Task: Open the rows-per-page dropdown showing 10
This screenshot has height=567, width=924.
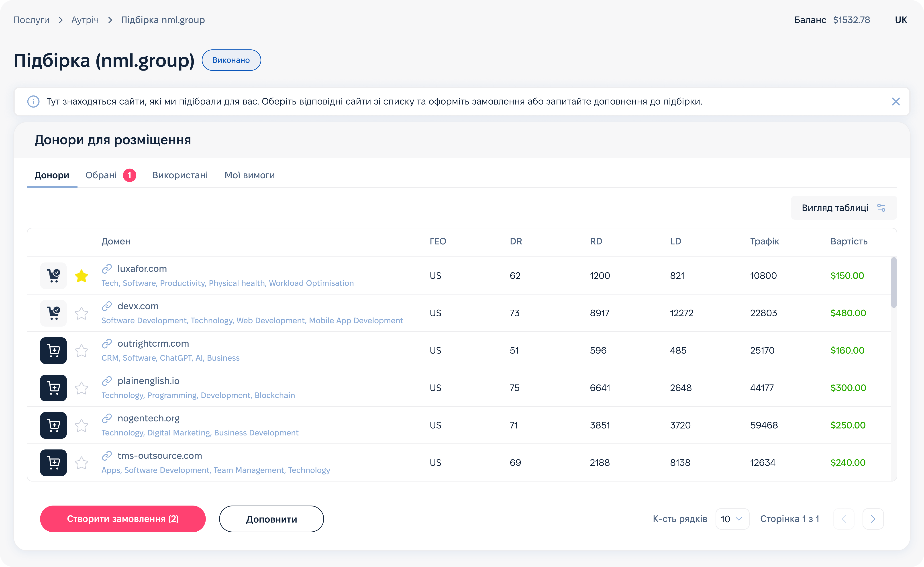Action: click(732, 519)
